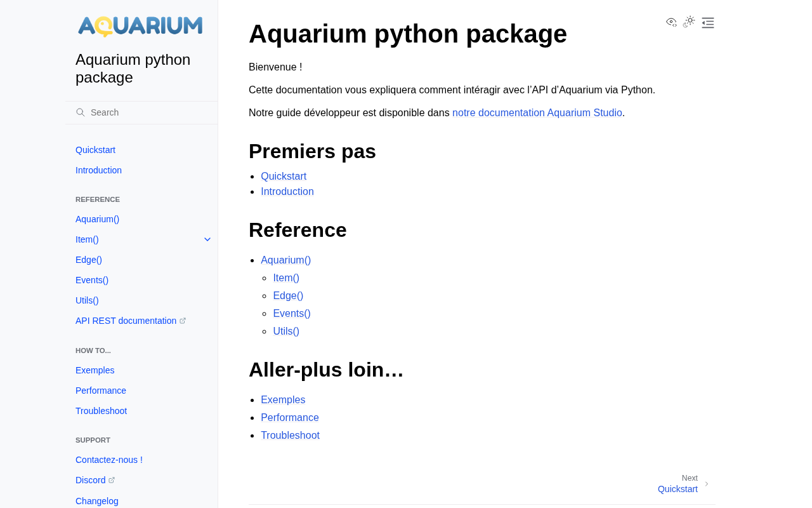Click external link icon beside API REST documentation
812x508 pixels.
[183, 321]
